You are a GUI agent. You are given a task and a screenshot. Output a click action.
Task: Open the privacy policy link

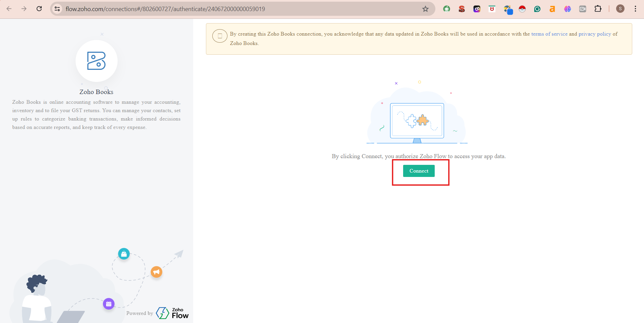click(595, 34)
